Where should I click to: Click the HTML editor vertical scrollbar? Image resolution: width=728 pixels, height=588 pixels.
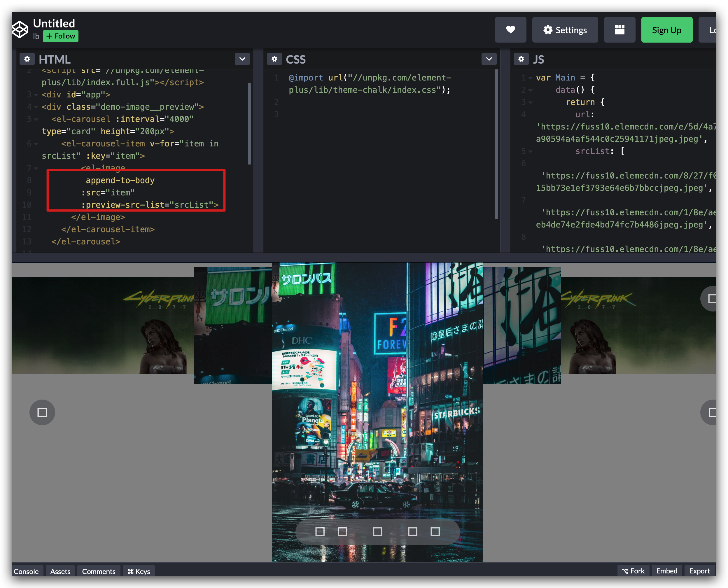pos(250,124)
